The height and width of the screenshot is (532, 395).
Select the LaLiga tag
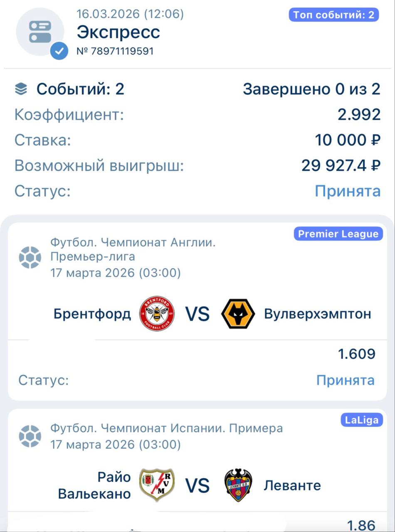point(362,420)
